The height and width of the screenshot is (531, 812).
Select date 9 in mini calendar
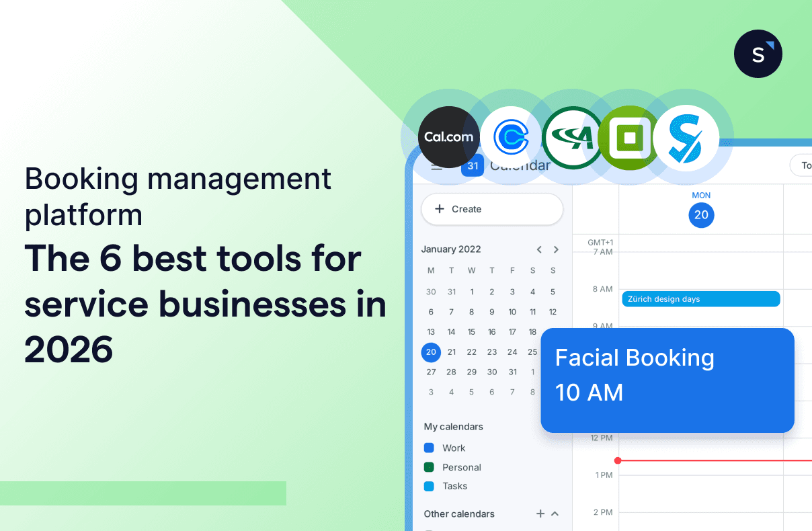[492, 312]
